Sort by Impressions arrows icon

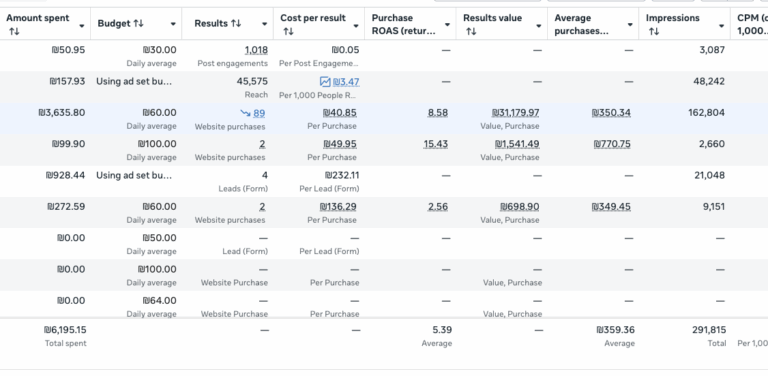(x=654, y=32)
